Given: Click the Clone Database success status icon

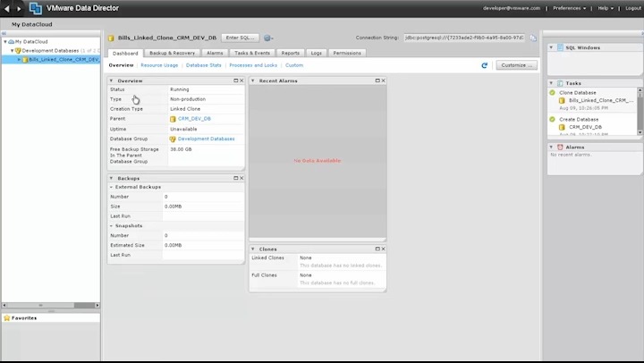Looking at the screenshot, I should [x=553, y=92].
